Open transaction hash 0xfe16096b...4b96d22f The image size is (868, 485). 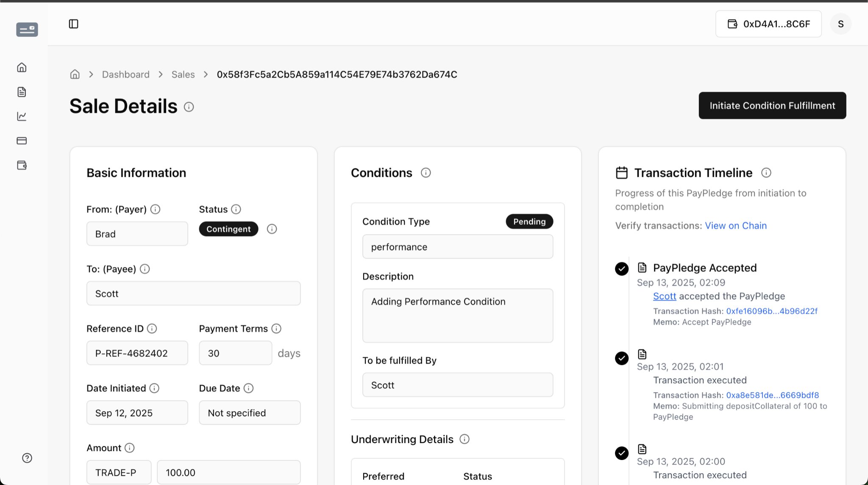click(x=772, y=311)
